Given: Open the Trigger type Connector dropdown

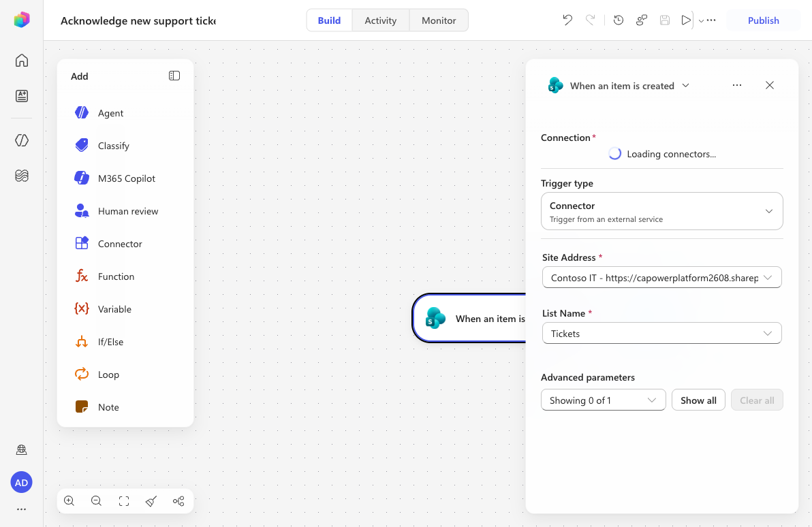Looking at the screenshot, I should (662, 211).
